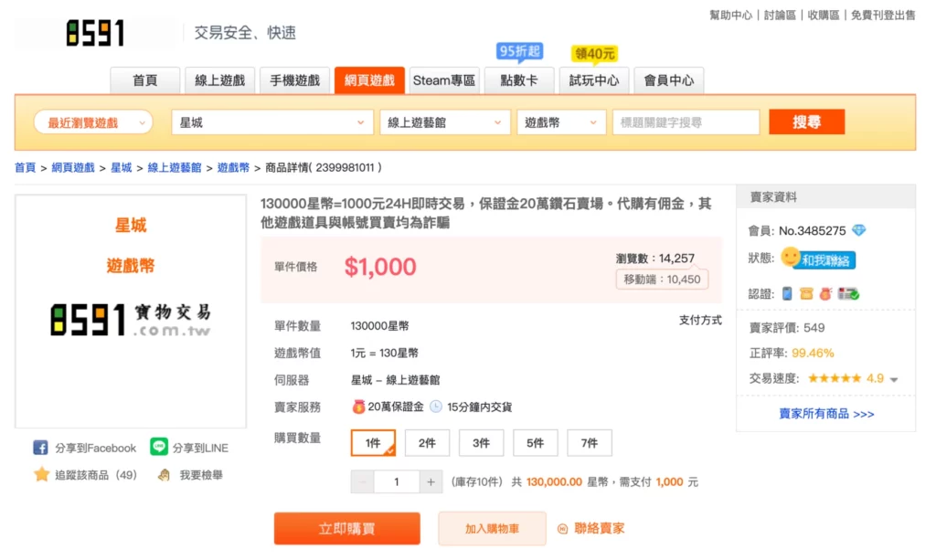Click the 我要檢舉 report icon
The image size is (936, 560).
tap(165, 475)
